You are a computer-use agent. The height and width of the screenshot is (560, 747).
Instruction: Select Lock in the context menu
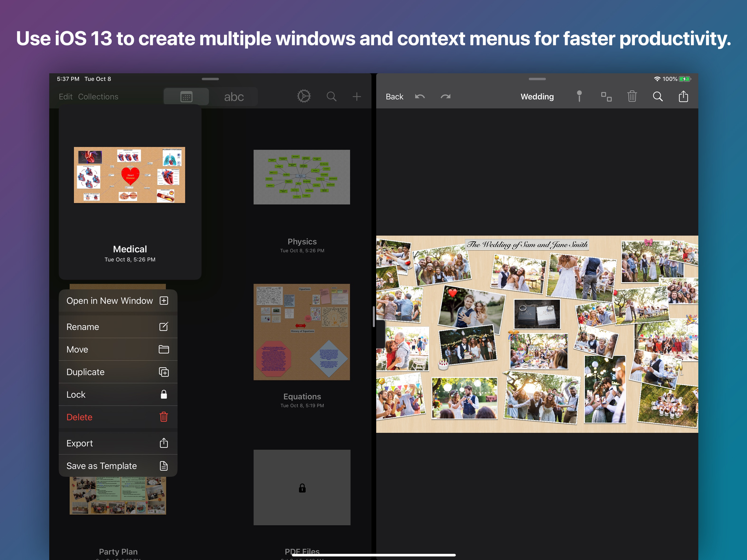pyautogui.click(x=118, y=395)
